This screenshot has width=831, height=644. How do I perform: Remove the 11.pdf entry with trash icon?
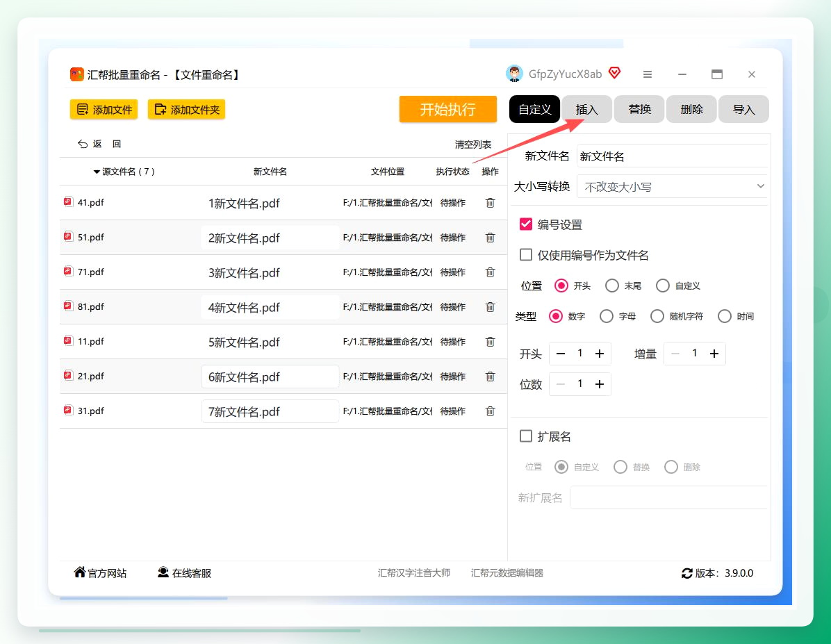pos(491,341)
